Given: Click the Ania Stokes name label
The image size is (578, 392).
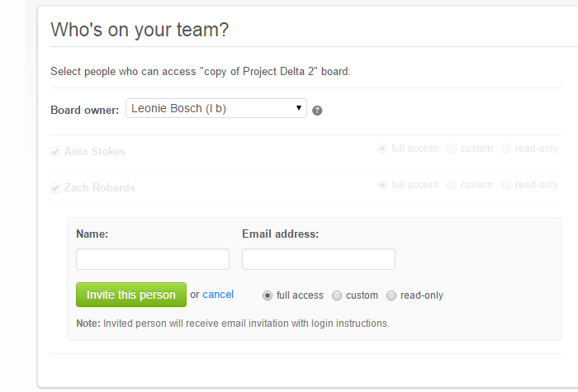Looking at the screenshot, I should (x=95, y=151).
